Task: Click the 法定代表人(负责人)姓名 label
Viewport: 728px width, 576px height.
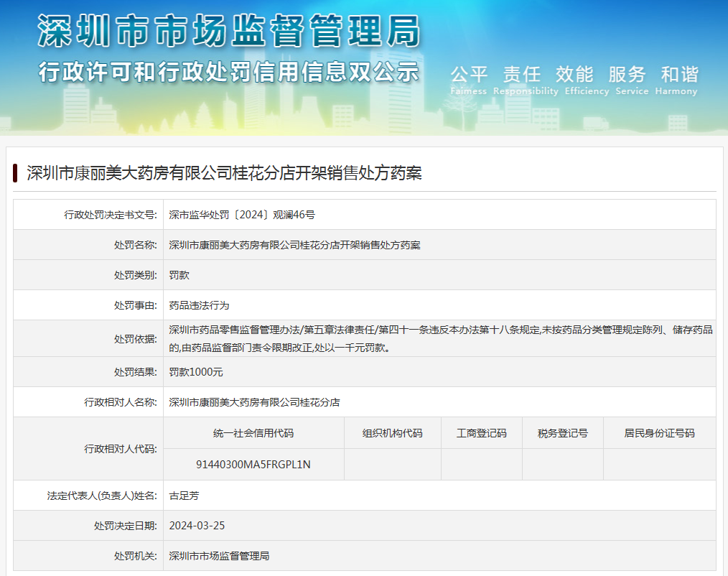Action: click(102, 496)
